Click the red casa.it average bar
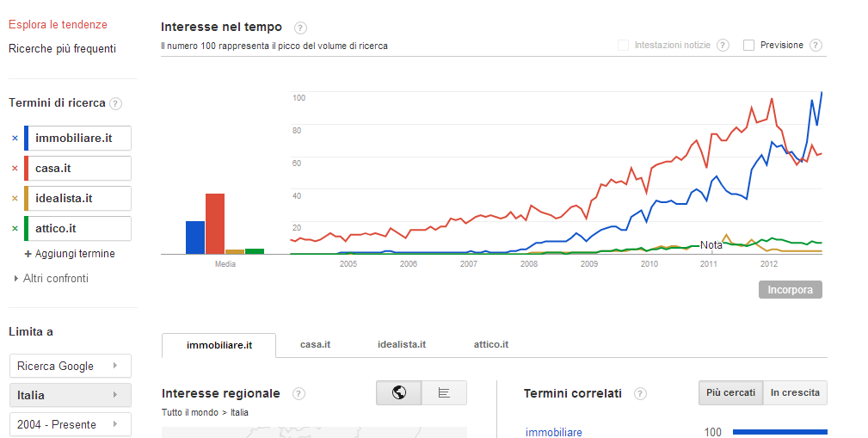The width and height of the screenshot is (868, 438). tap(215, 224)
